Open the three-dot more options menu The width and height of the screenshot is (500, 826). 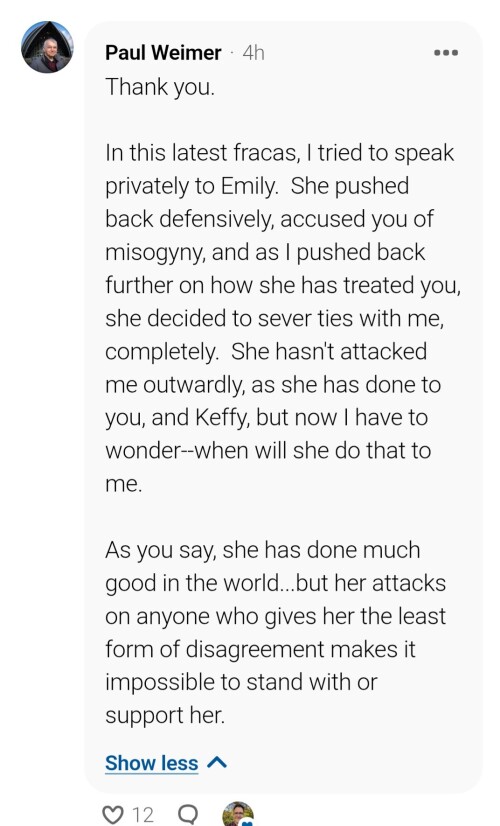click(446, 53)
